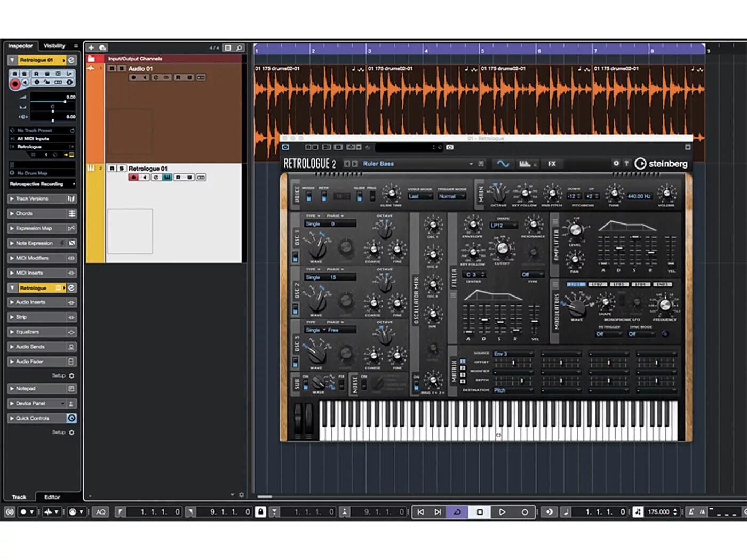Toggle the tempo track note icon
The image size is (747, 560).
point(638,512)
